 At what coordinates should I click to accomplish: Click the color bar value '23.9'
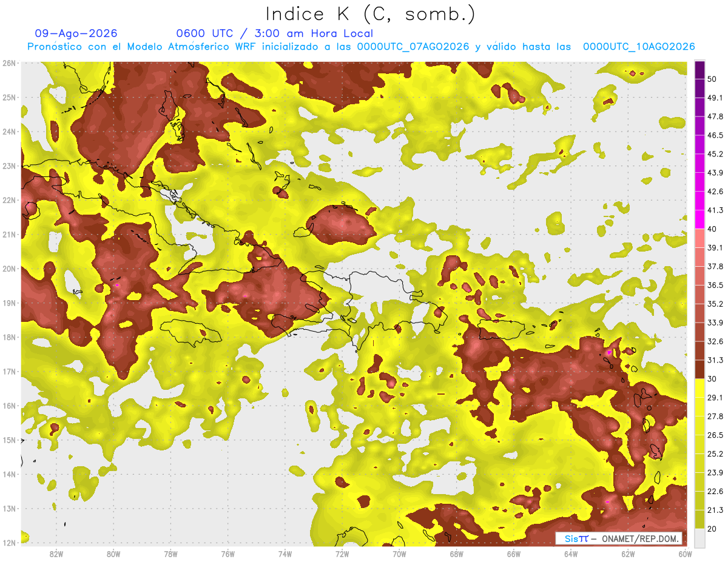tap(715, 473)
